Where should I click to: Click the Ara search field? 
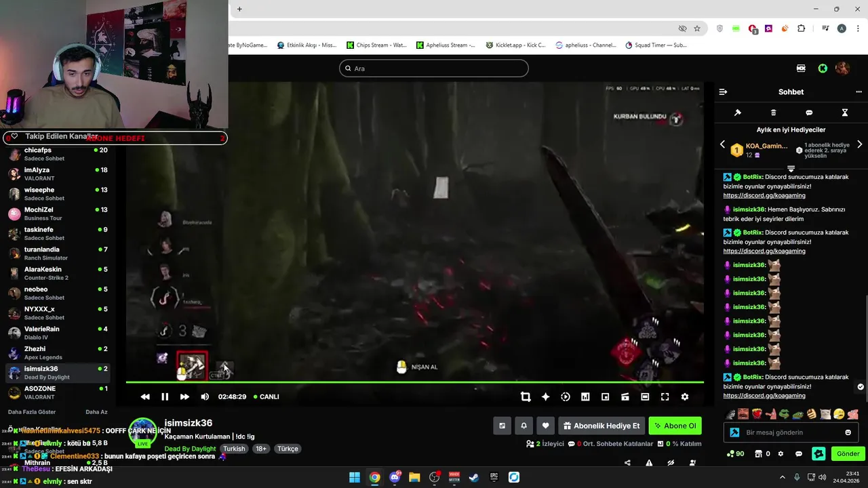tap(434, 68)
